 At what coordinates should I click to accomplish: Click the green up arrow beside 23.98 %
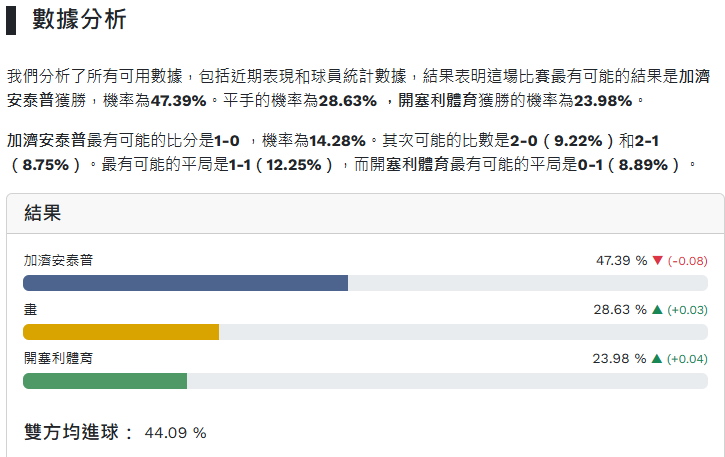click(x=657, y=359)
